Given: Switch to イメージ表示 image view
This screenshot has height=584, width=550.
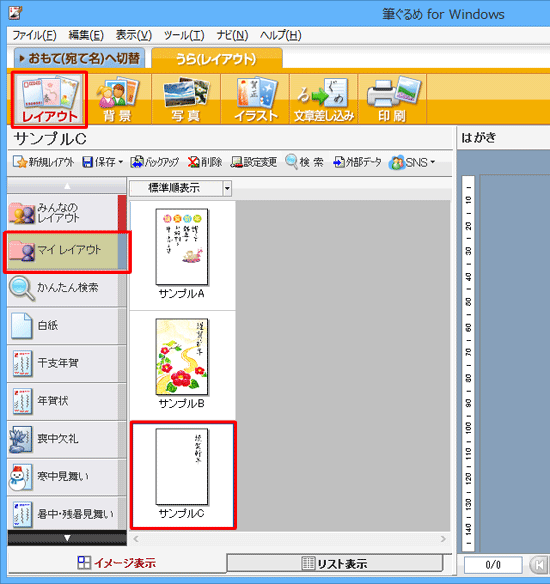Looking at the screenshot, I should coord(117,563).
